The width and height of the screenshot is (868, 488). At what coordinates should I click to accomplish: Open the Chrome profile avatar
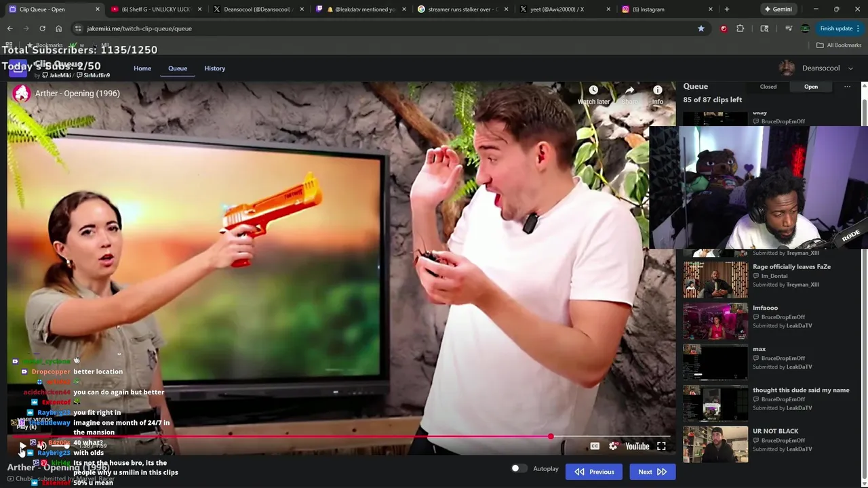pyautogui.click(x=805, y=28)
